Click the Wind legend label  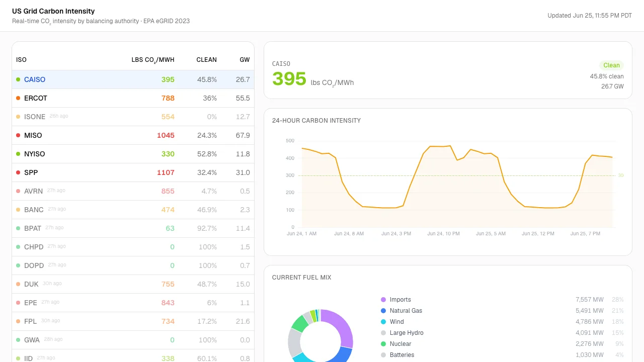coord(397,322)
